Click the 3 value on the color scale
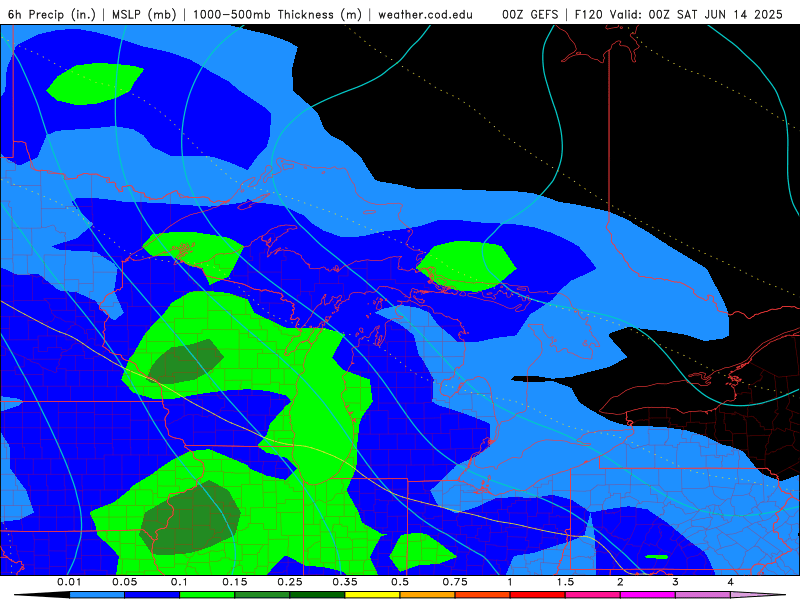The width and height of the screenshot is (800, 600). tap(676, 582)
